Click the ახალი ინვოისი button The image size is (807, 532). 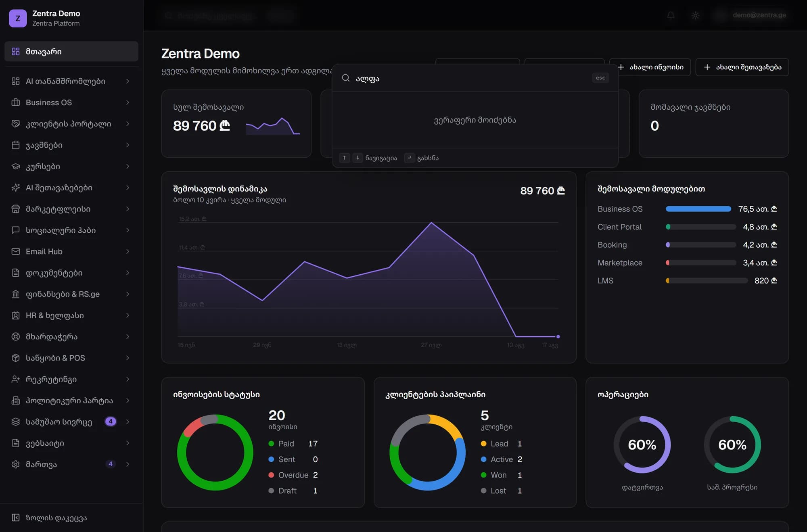pyautogui.click(x=650, y=67)
